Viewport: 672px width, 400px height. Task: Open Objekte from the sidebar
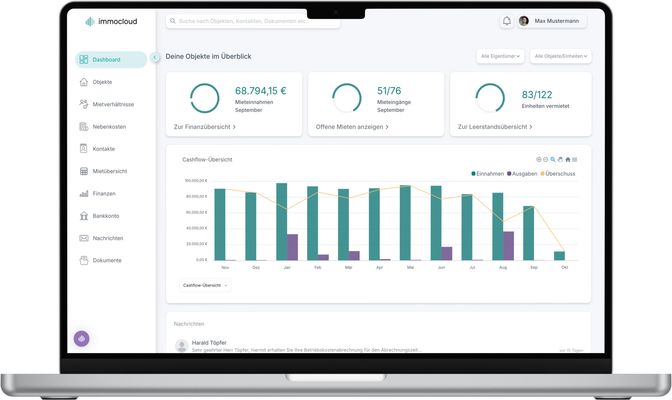pos(102,82)
